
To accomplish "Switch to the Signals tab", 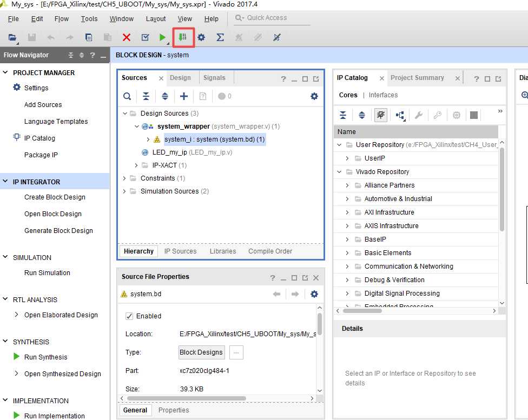I will tap(214, 78).
